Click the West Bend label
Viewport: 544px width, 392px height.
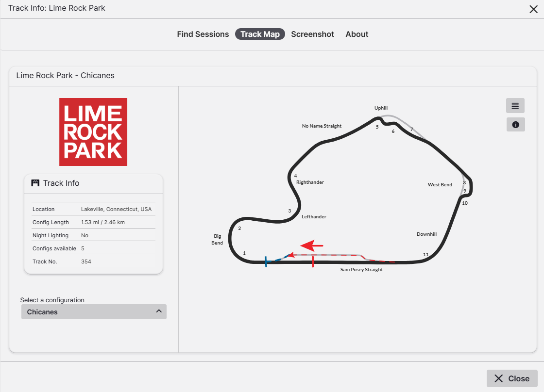click(x=440, y=185)
